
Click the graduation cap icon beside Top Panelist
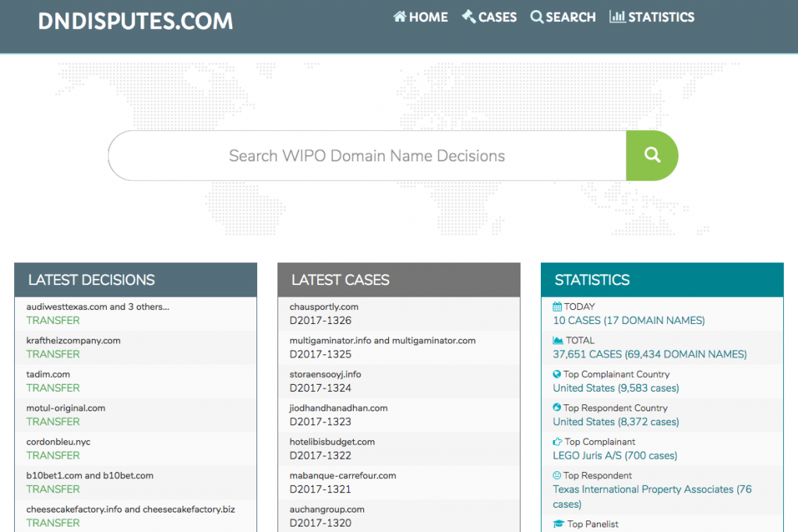[559, 524]
